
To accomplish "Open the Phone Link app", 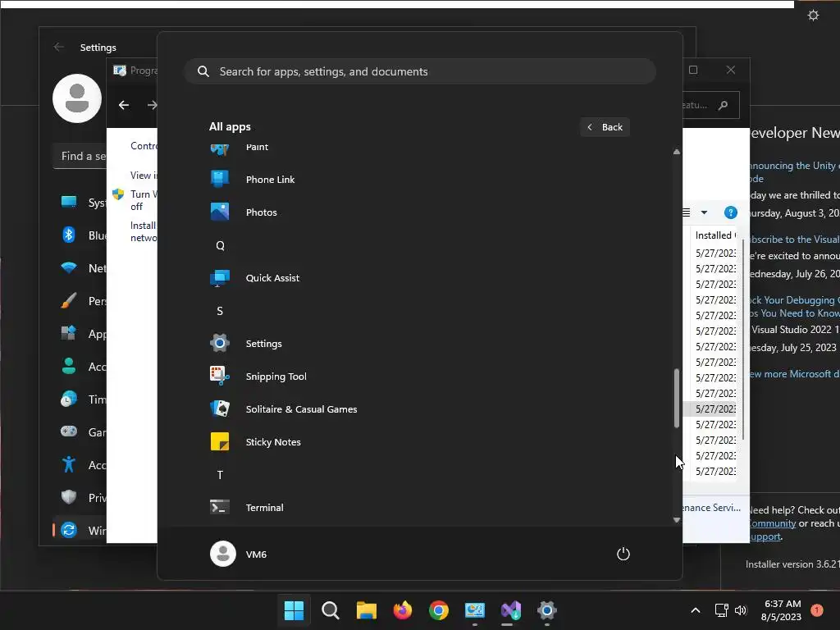I will [x=418, y=180].
